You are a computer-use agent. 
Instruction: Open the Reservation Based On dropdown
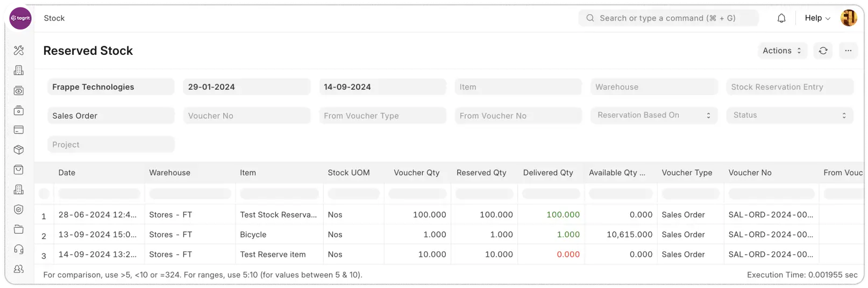(653, 116)
